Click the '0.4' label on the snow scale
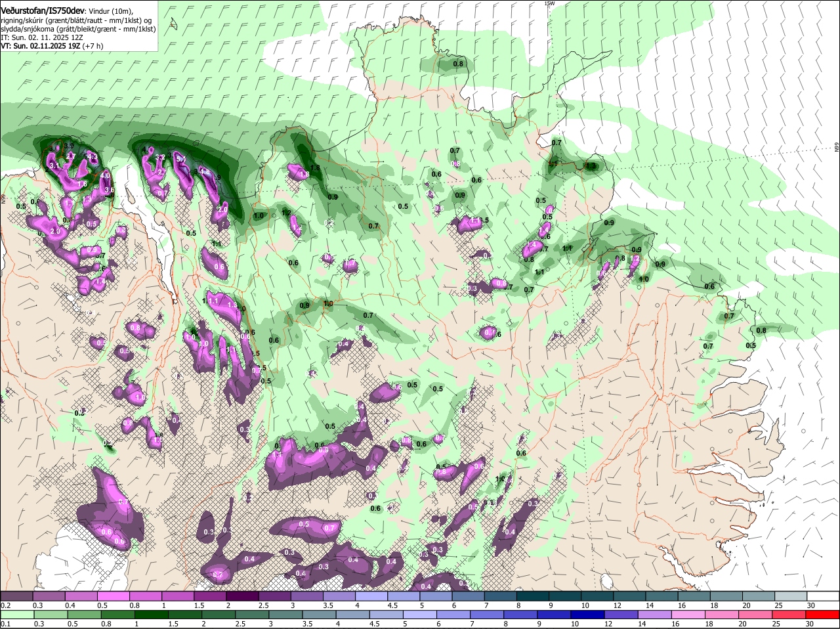The height and width of the screenshot is (629, 840). click(x=70, y=605)
